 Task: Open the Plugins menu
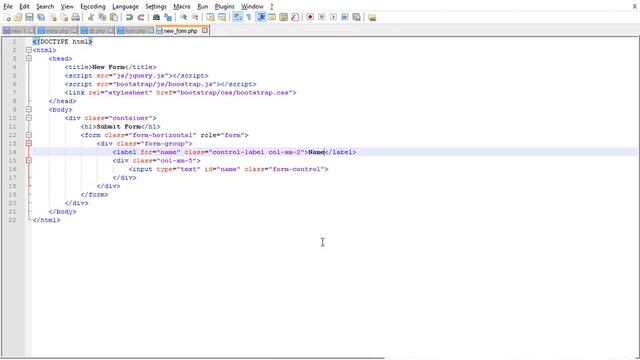click(x=224, y=7)
